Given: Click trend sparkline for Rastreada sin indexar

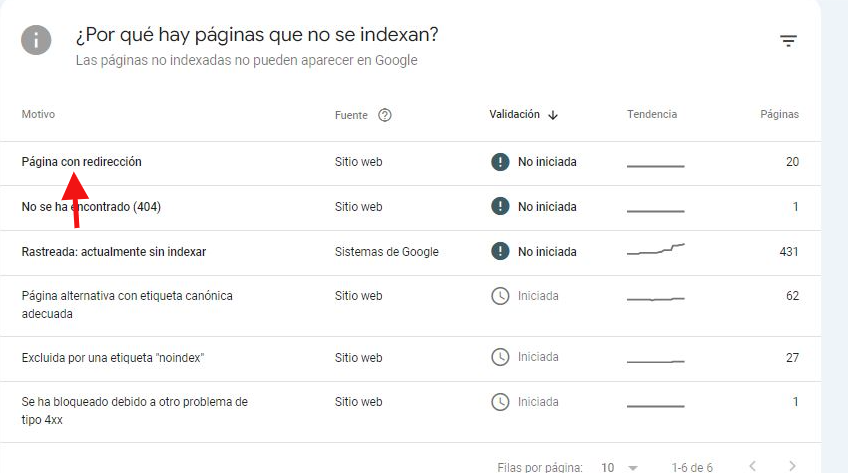Looking at the screenshot, I should 655,249.
